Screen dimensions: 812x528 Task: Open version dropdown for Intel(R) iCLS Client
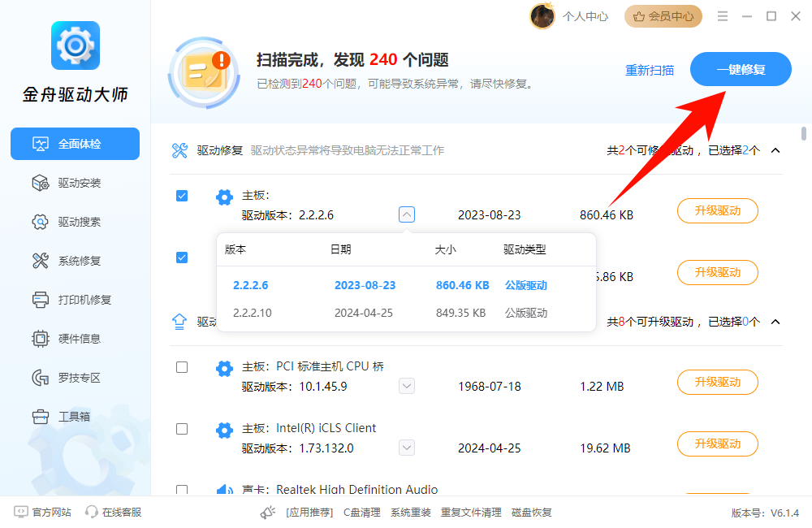(406, 447)
